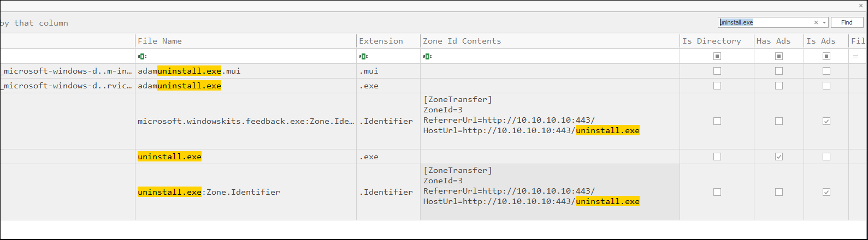
Task: Click the search field containing uninstall.exe
Action: coord(765,22)
